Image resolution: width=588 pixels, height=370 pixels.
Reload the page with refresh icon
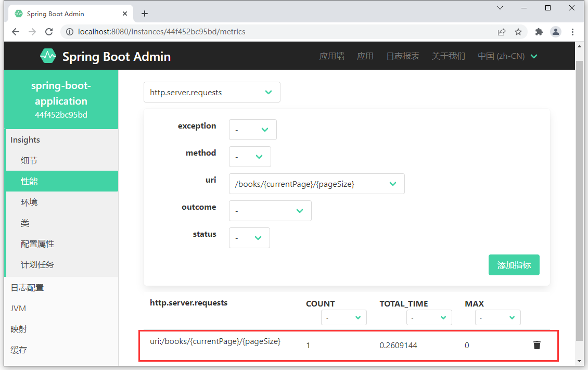click(x=49, y=32)
